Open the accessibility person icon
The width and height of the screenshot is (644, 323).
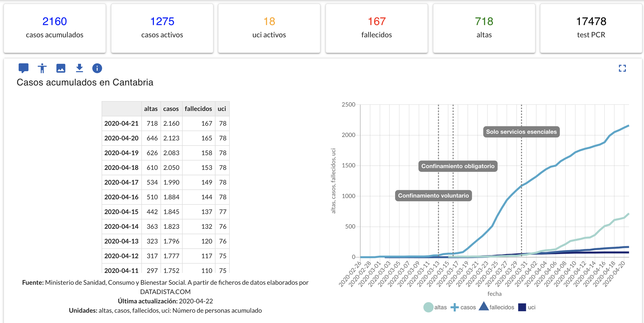click(x=42, y=68)
